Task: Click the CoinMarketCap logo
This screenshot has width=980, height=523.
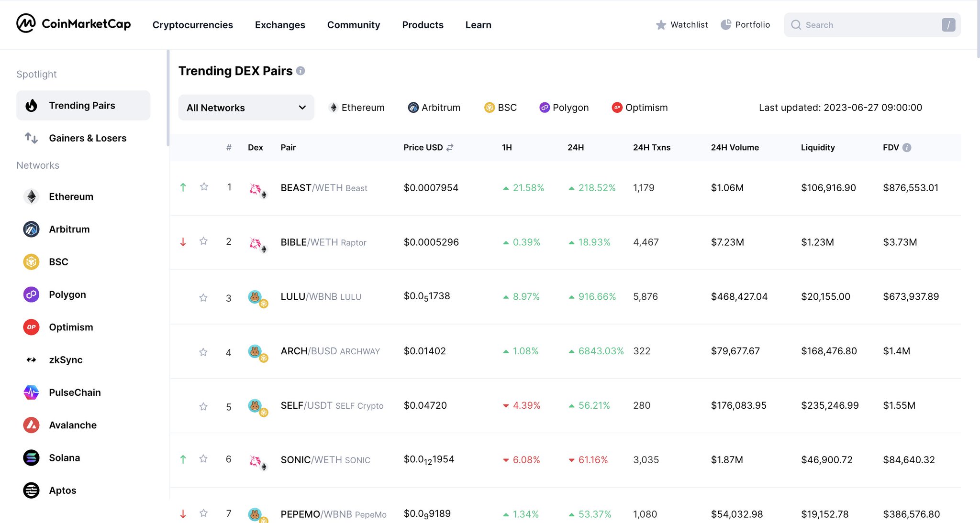Action: pyautogui.click(x=73, y=24)
